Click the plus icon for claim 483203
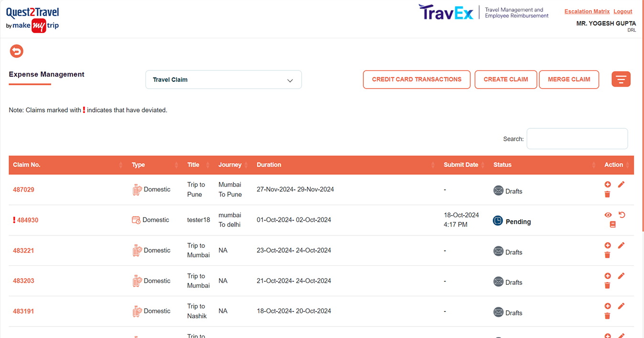This screenshot has height=338, width=644. click(x=608, y=276)
